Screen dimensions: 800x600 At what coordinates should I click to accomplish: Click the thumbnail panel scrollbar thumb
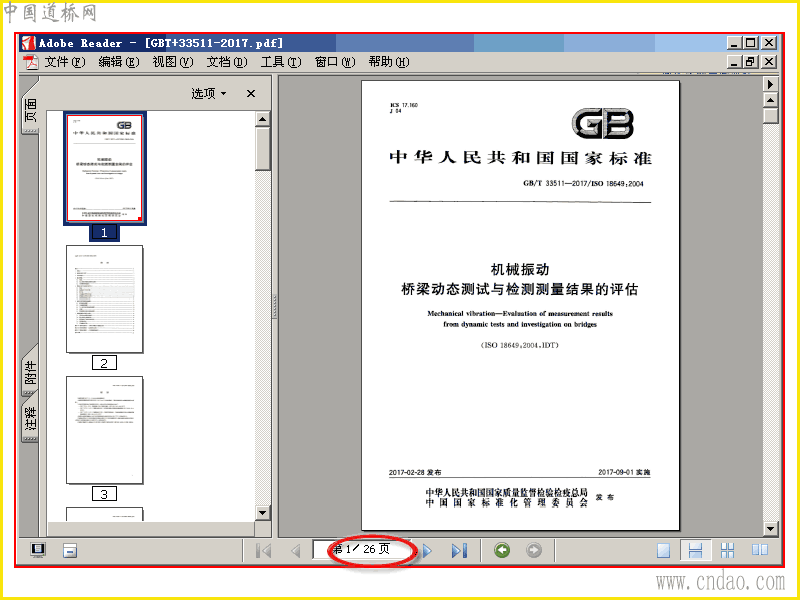(x=262, y=148)
